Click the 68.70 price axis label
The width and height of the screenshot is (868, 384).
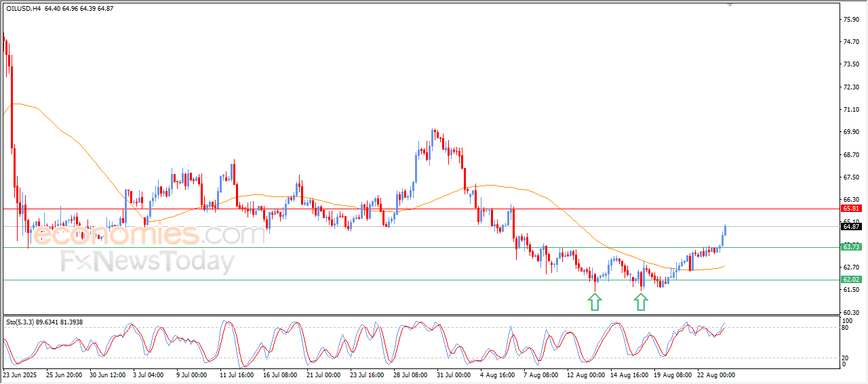tap(852, 154)
